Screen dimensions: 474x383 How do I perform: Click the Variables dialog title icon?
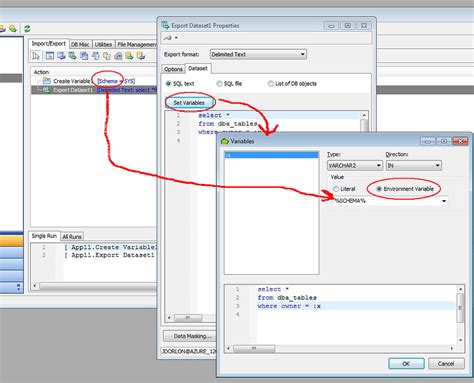225,141
